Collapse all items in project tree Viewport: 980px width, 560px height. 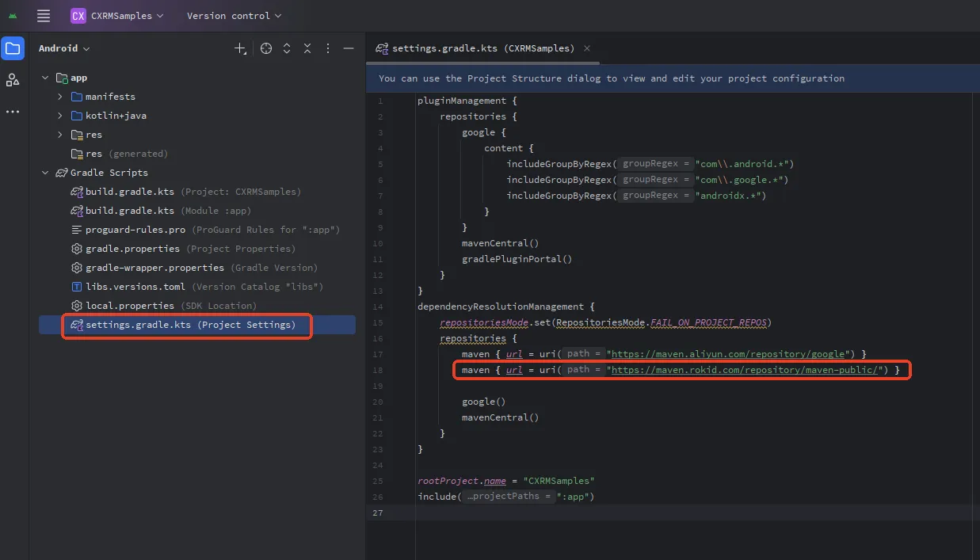click(307, 48)
